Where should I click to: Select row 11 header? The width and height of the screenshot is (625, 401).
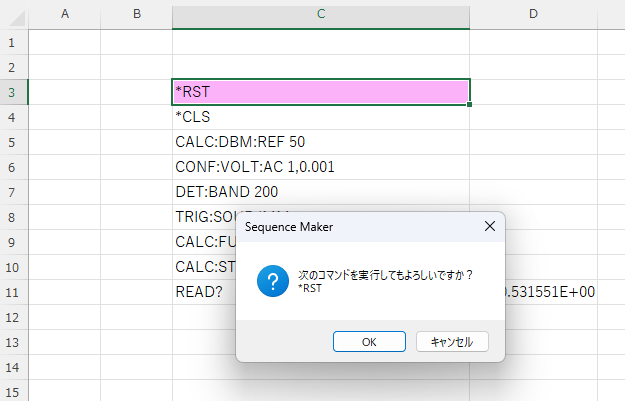point(14,292)
